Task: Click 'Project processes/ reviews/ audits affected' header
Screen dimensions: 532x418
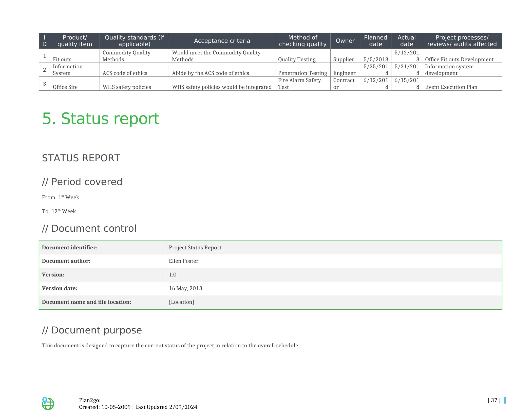Action: pyautogui.click(x=462, y=41)
